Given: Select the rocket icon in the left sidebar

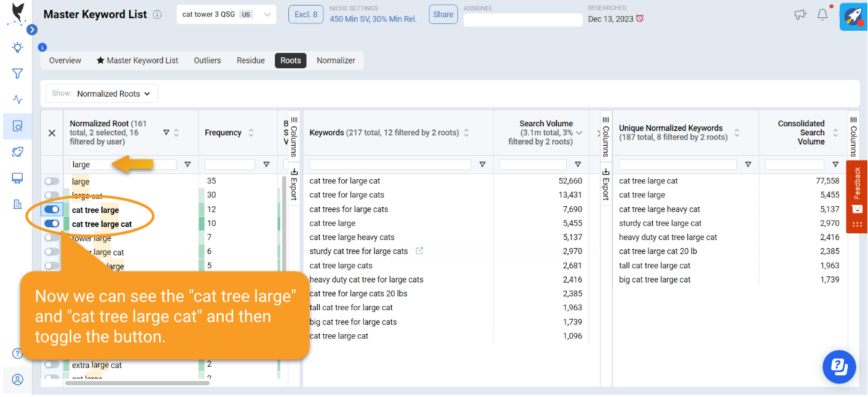Looking at the screenshot, I should pos(17,151).
